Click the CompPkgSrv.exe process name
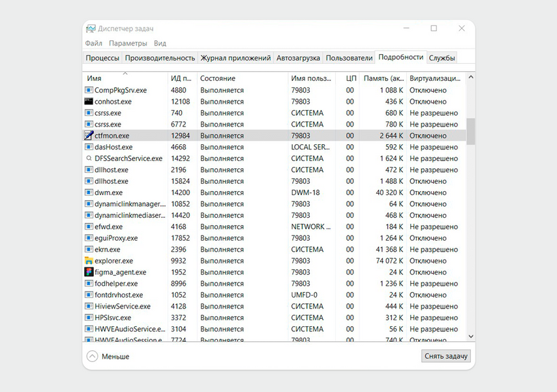 tap(121, 90)
